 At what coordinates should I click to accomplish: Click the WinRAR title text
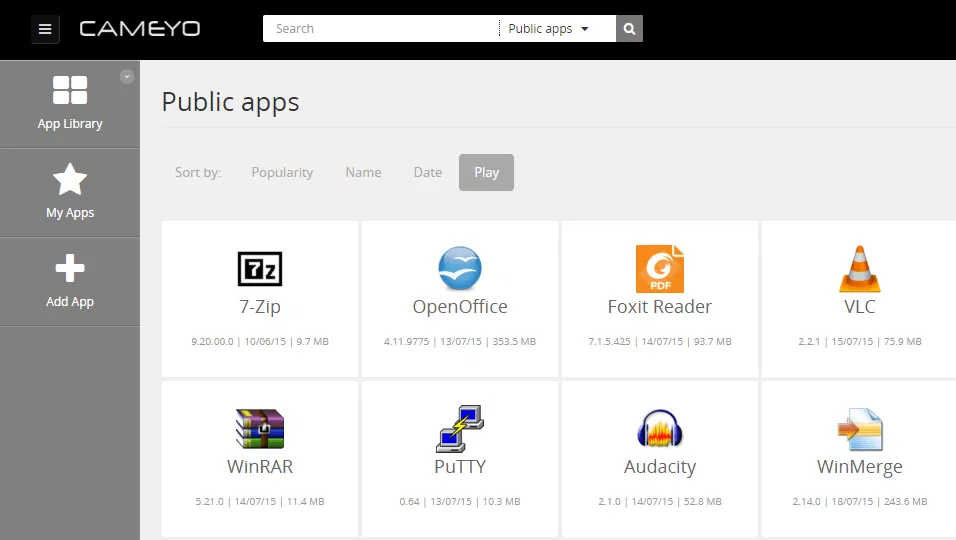[x=260, y=466]
